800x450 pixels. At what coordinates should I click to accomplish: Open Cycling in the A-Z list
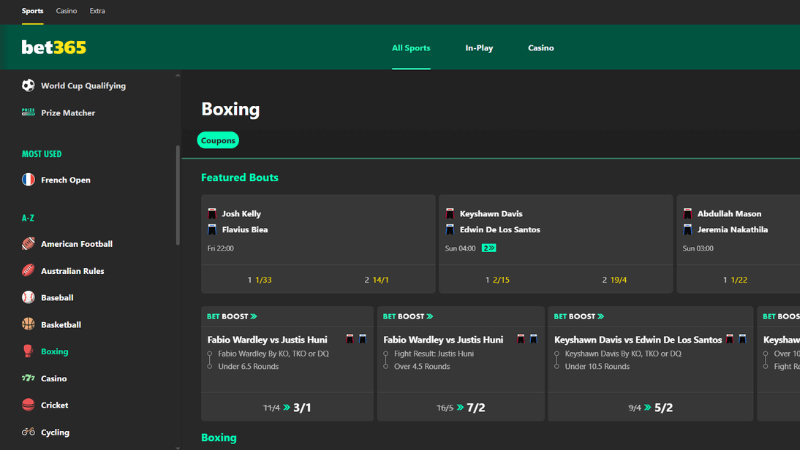pyautogui.click(x=55, y=432)
